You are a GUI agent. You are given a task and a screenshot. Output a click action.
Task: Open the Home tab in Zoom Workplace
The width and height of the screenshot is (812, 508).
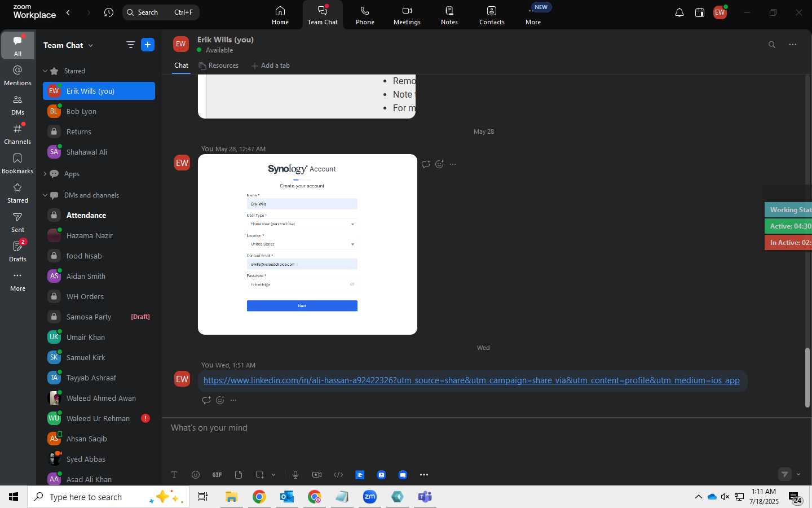[280, 15]
